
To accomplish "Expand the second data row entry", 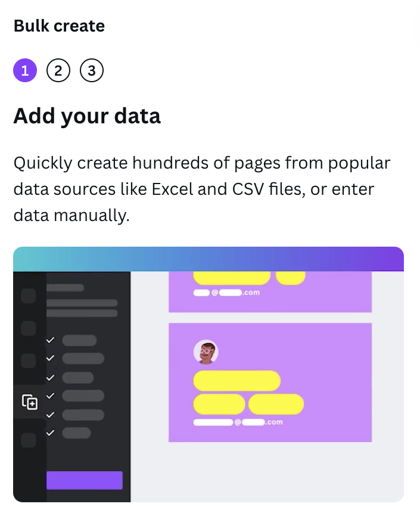I will (x=83, y=359).
